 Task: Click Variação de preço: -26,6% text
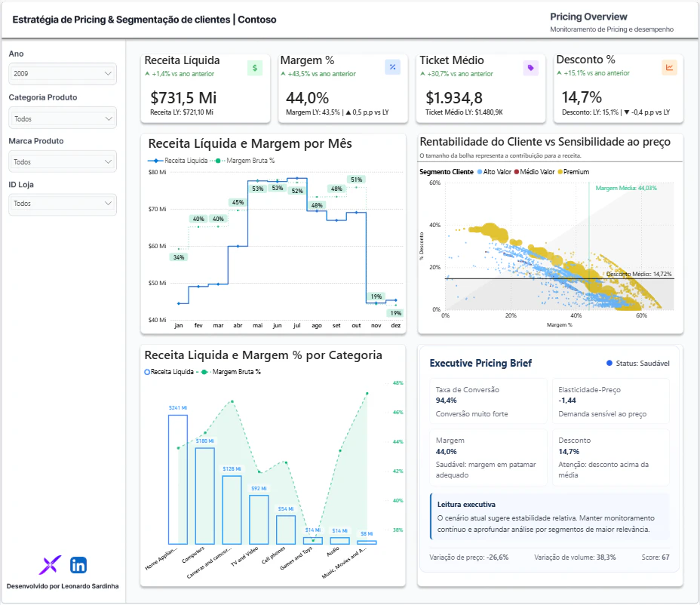click(468, 557)
